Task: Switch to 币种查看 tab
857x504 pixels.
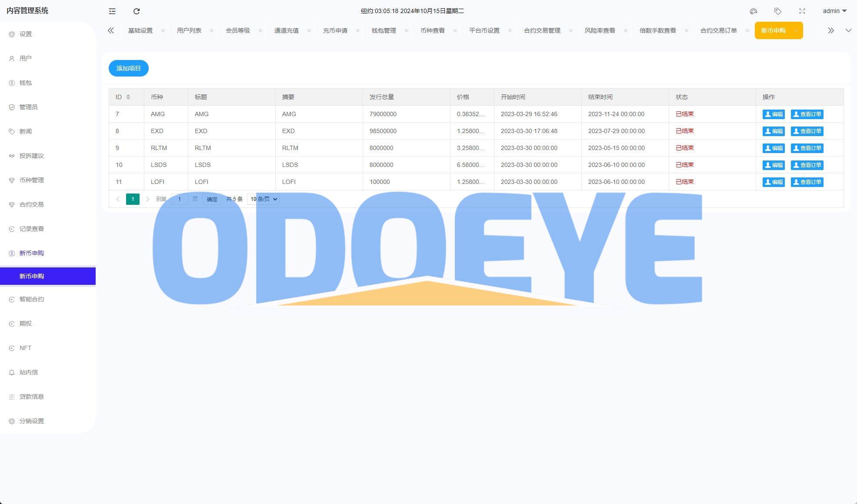Action: 433,30
